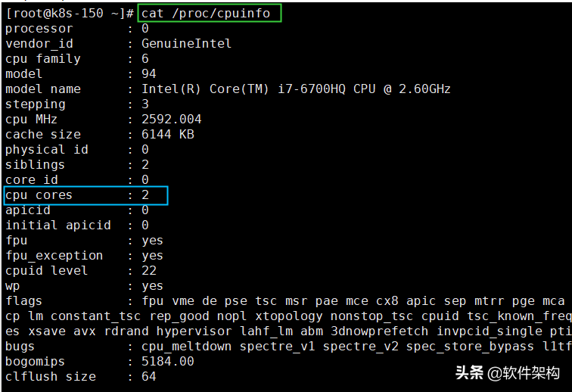Click the command text 'cat /proc/cpuinfo'
This screenshot has height=392, width=572.
tap(206, 14)
